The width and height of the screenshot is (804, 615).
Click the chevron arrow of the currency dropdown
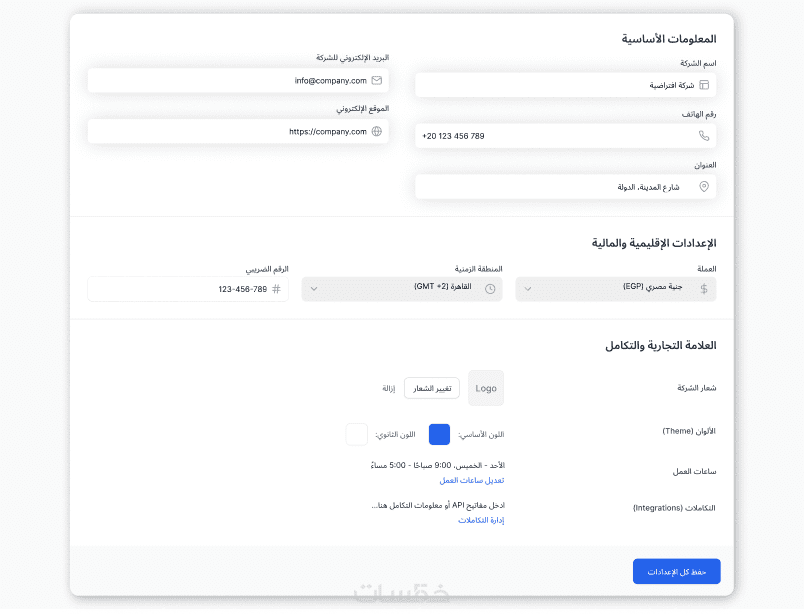tap(529, 289)
